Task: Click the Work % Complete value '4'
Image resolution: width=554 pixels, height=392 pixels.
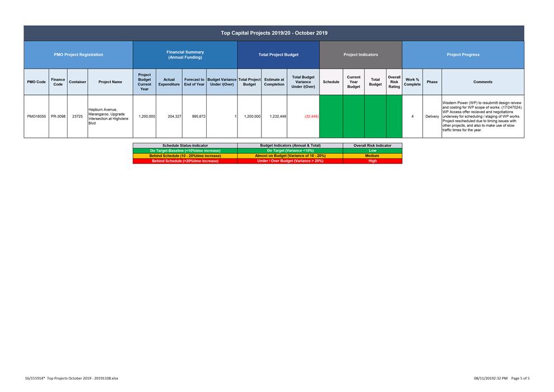Action: (x=412, y=116)
